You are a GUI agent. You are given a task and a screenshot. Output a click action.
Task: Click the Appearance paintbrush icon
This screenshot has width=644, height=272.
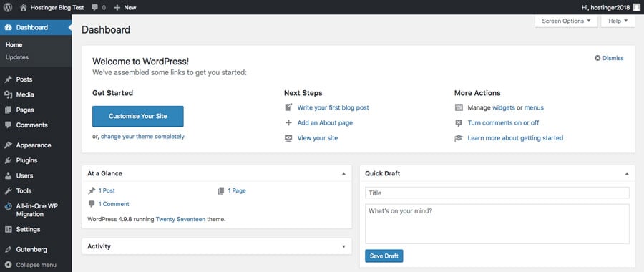point(8,145)
